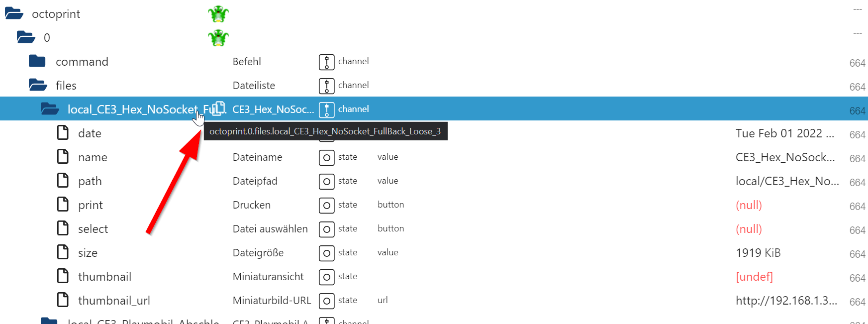Click state icon in path row
Screen dimensions: 868x324
click(326, 182)
